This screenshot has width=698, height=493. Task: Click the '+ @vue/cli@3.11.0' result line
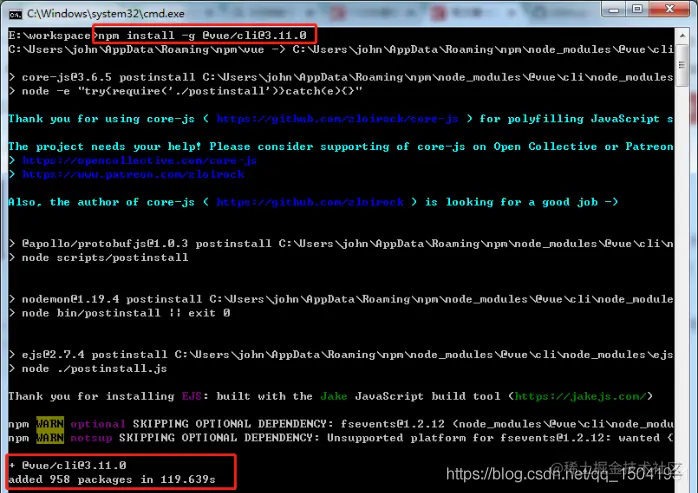point(67,465)
